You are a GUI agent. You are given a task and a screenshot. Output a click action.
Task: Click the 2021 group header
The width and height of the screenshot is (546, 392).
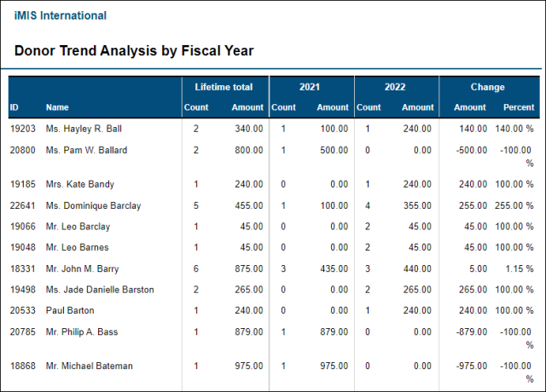pyautogui.click(x=310, y=87)
